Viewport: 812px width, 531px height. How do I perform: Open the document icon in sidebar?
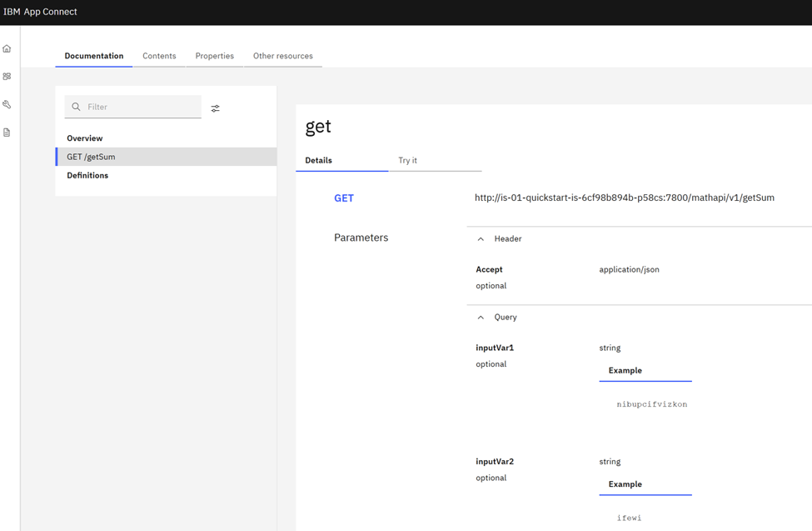pos(7,133)
